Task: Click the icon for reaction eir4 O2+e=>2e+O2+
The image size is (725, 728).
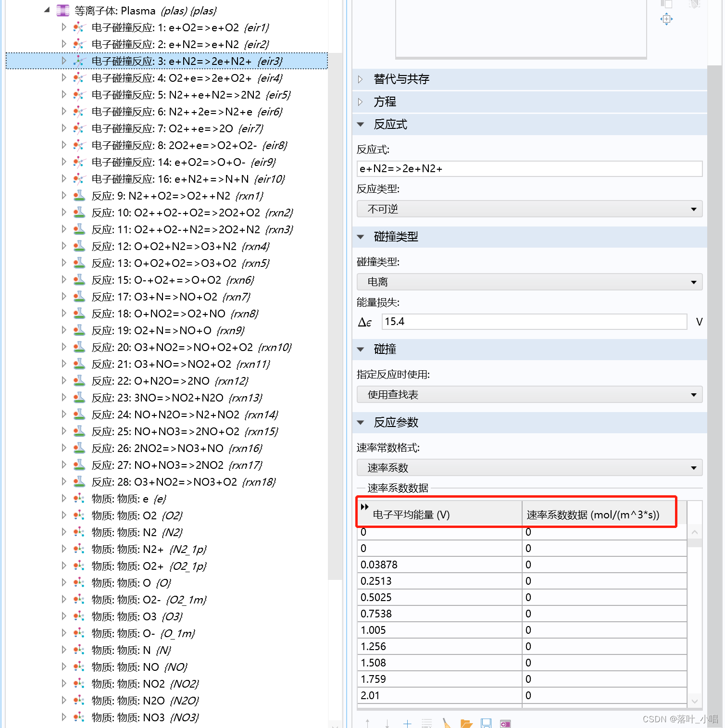Action: coord(79,78)
